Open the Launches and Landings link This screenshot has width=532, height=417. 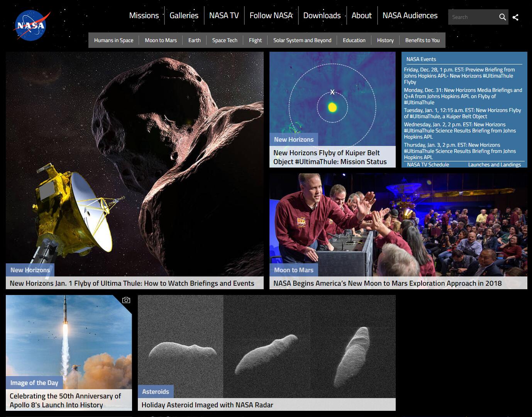495,164
